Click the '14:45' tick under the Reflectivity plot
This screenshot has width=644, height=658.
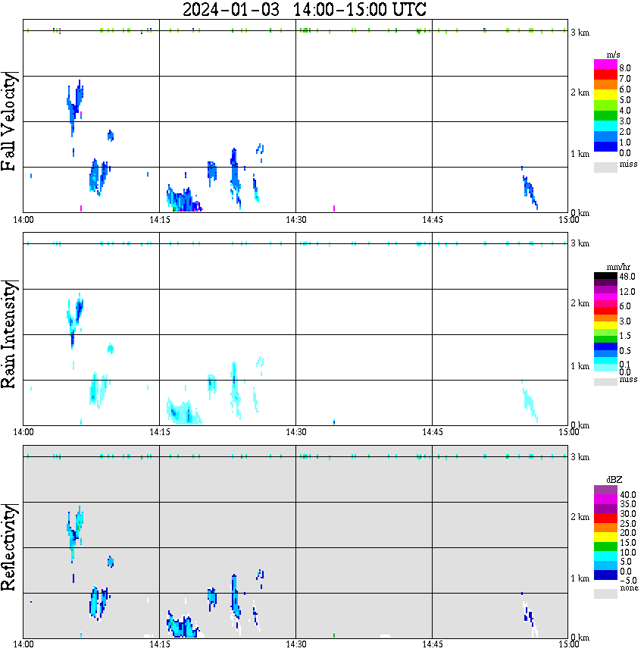point(432,644)
